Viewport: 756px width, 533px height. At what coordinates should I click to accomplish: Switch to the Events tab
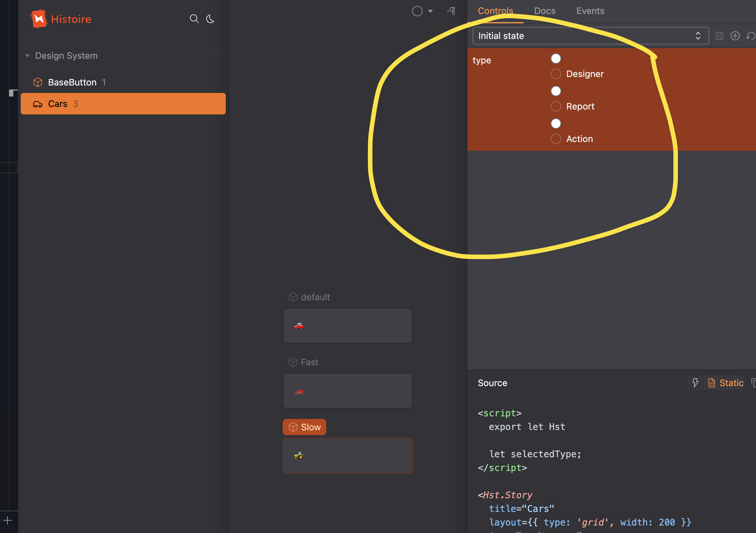590,11
